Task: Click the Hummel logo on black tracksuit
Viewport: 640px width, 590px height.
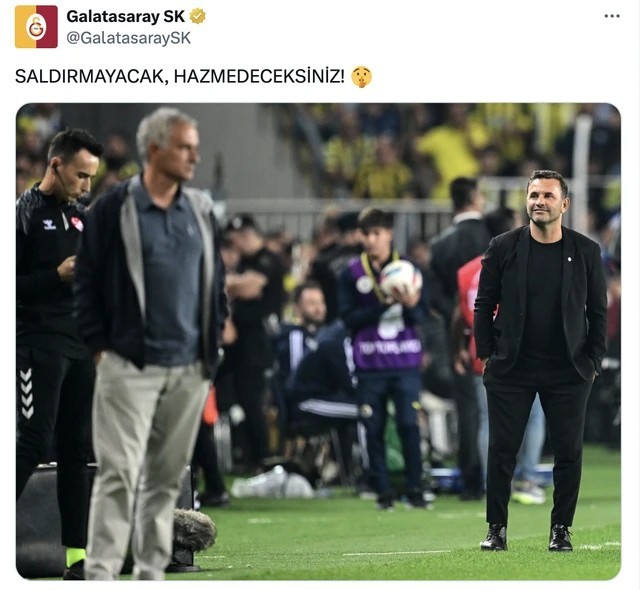Action: click(x=49, y=224)
